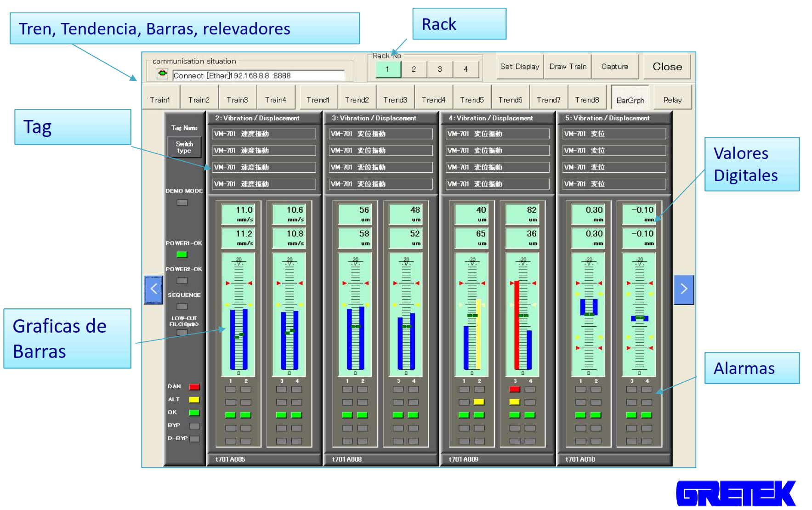Click the green connection status icon
The width and height of the screenshot is (812, 510).
tap(162, 73)
